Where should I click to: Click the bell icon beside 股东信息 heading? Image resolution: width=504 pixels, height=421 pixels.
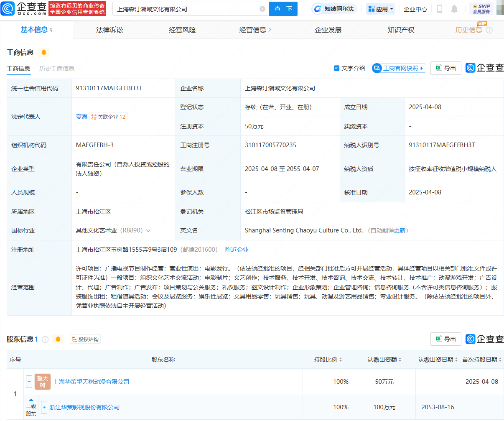(x=58, y=339)
